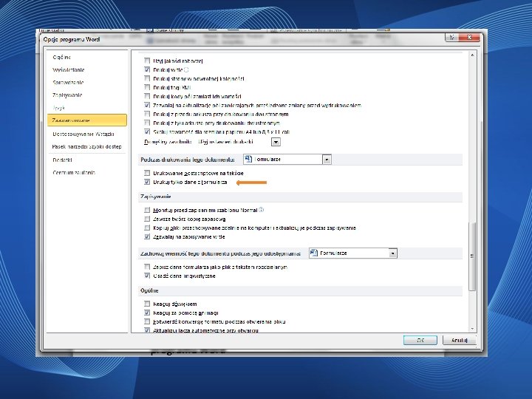Click Word document icon in fidelity dropdown

(x=314, y=253)
